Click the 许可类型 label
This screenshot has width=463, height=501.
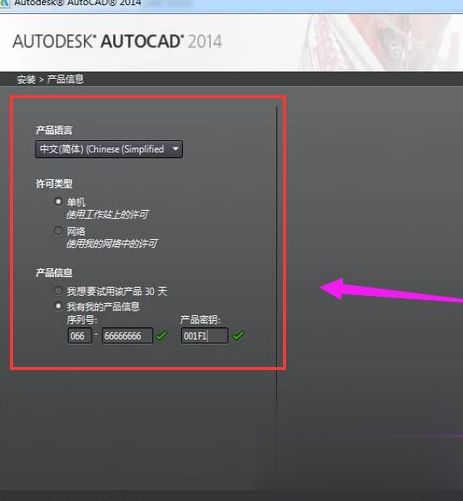tap(54, 183)
